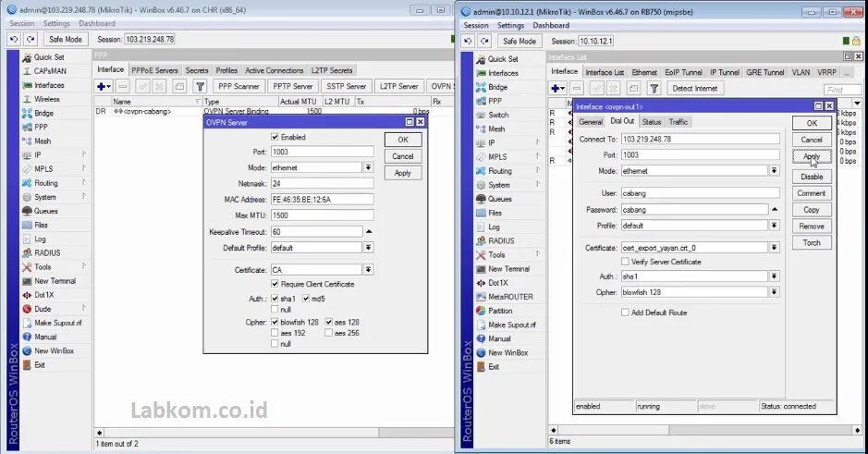This screenshot has height=454, width=868.
Task: Toggle blowfish 128 cipher checkbox
Action: 275,322
